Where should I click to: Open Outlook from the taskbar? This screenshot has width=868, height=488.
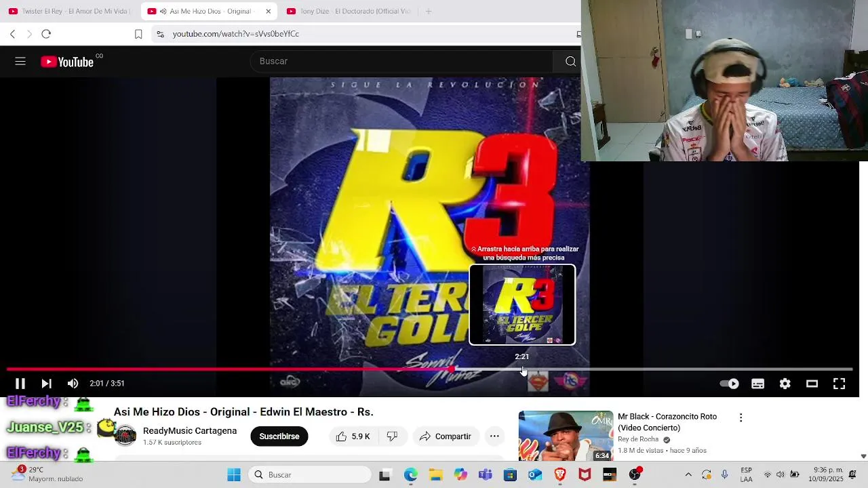click(x=535, y=475)
